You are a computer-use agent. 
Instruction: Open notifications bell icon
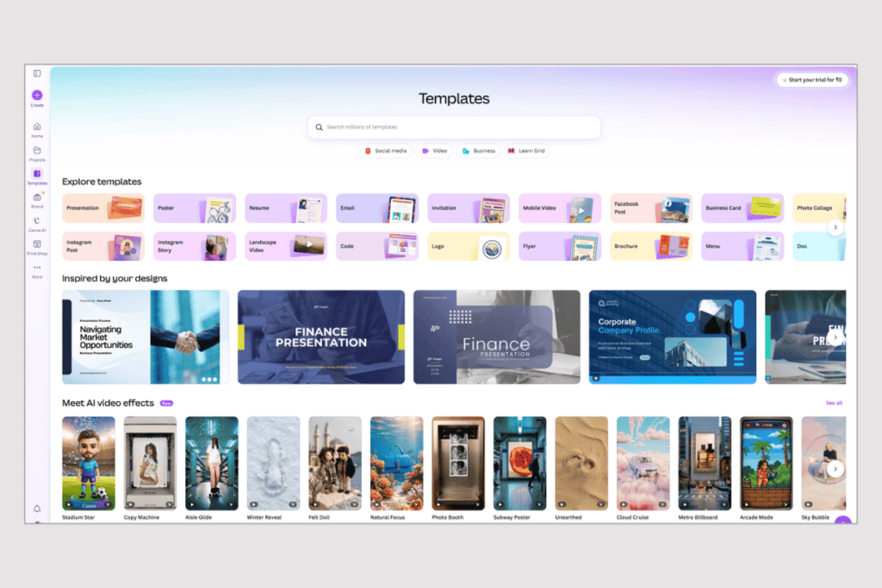pyautogui.click(x=37, y=509)
